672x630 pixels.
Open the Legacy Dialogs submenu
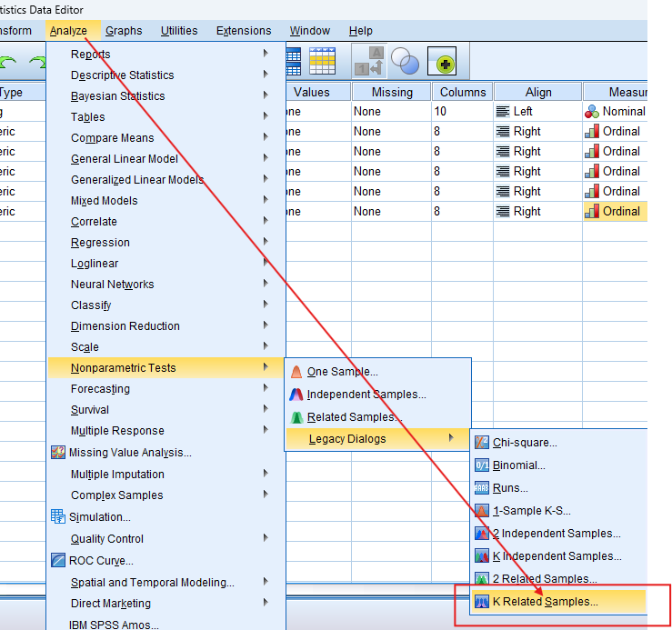[x=347, y=439]
